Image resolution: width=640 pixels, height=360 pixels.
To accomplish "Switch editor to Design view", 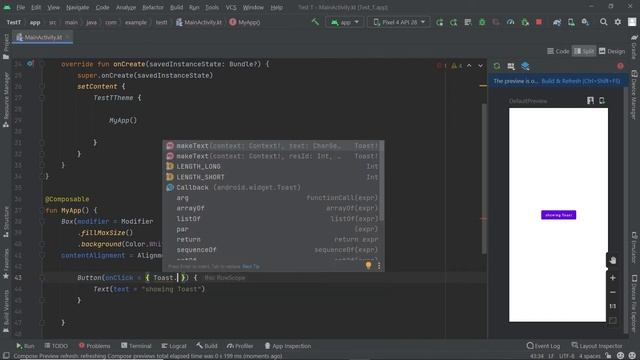I will pyautogui.click(x=612, y=51).
